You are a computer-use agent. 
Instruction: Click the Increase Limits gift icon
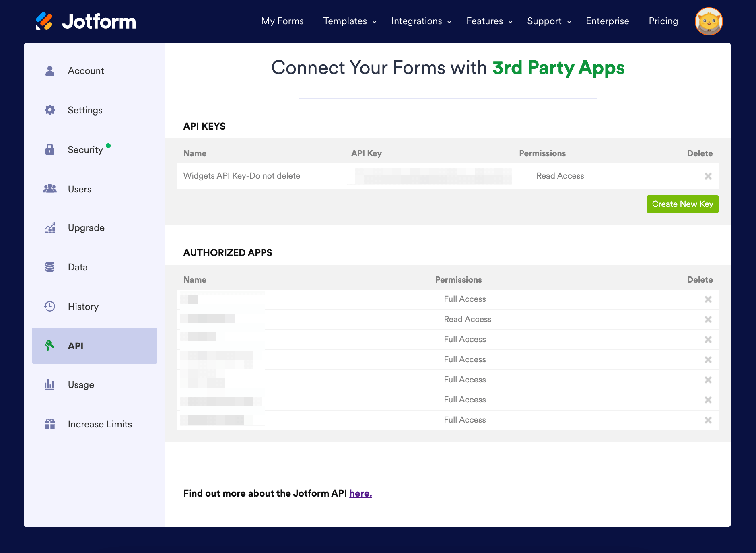pyautogui.click(x=50, y=424)
